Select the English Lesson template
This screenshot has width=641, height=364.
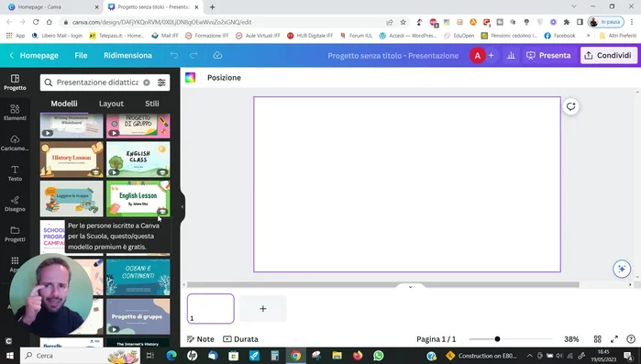coord(138,199)
